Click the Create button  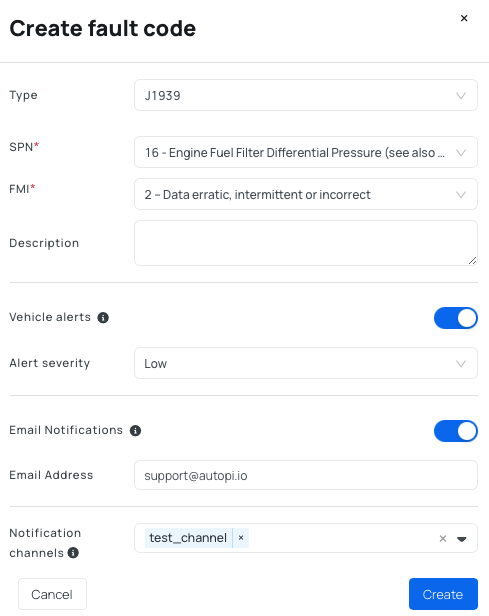[443, 594]
